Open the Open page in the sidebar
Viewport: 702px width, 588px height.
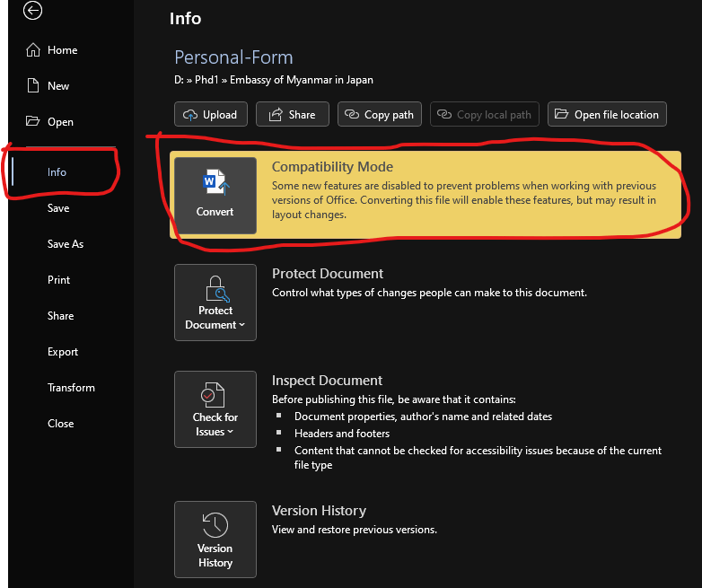[x=60, y=122]
